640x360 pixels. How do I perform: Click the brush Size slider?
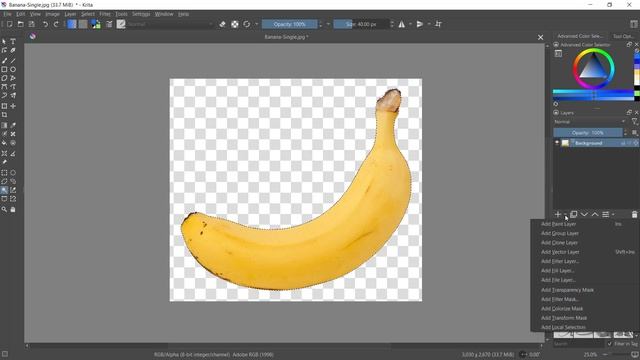coord(361,24)
